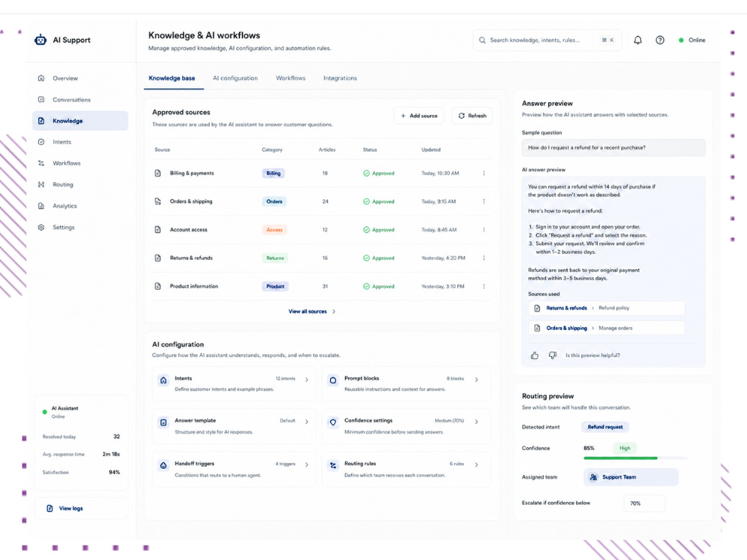Open Settings in the sidebar
747x560 pixels.
click(80, 228)
